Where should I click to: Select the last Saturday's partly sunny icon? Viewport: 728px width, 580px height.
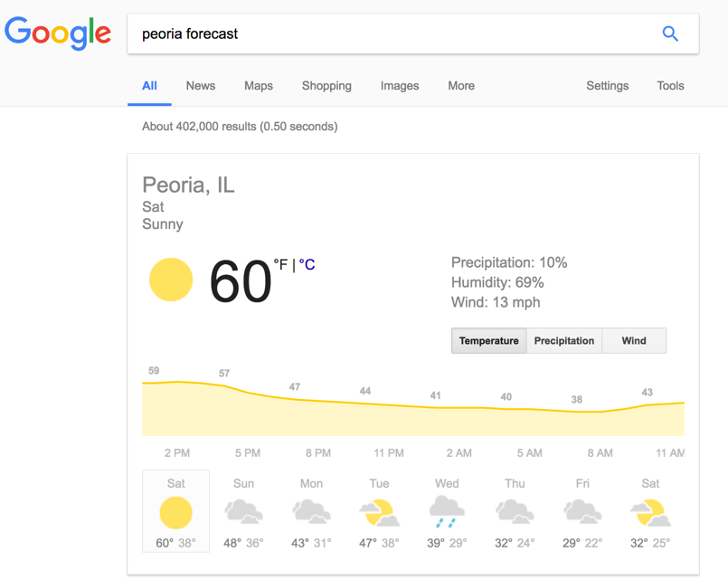click(x=650, y=513)
